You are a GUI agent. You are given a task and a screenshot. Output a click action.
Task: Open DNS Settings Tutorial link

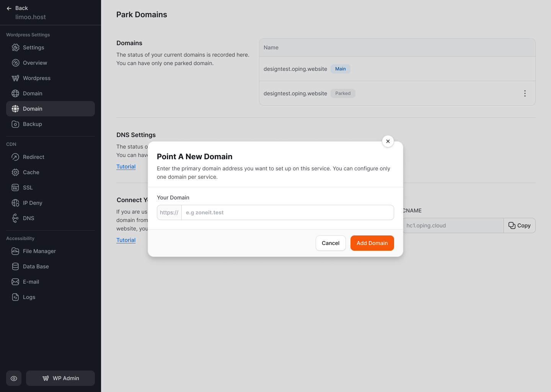tap(126, 167)
